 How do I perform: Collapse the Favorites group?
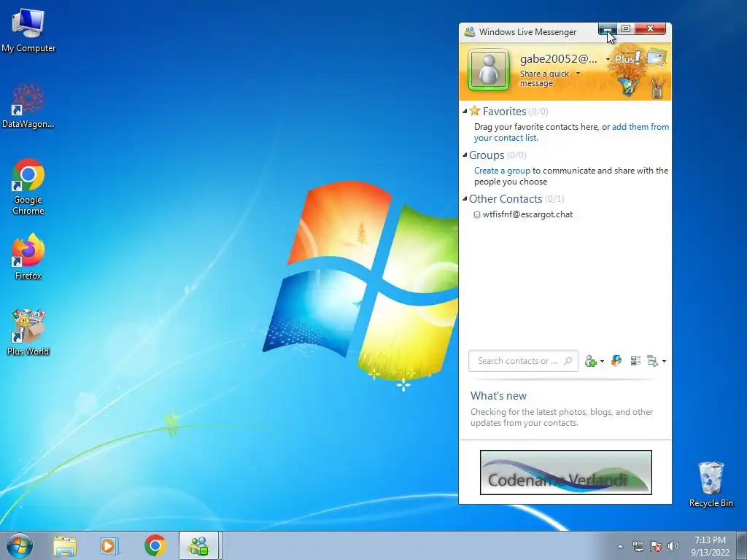coord(465,112)
